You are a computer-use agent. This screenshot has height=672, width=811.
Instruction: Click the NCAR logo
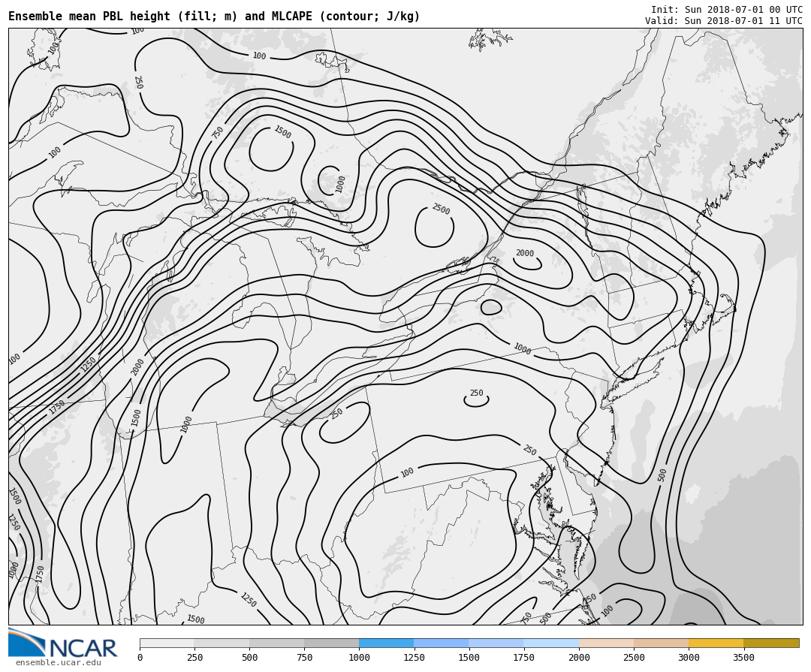point(62,643)
